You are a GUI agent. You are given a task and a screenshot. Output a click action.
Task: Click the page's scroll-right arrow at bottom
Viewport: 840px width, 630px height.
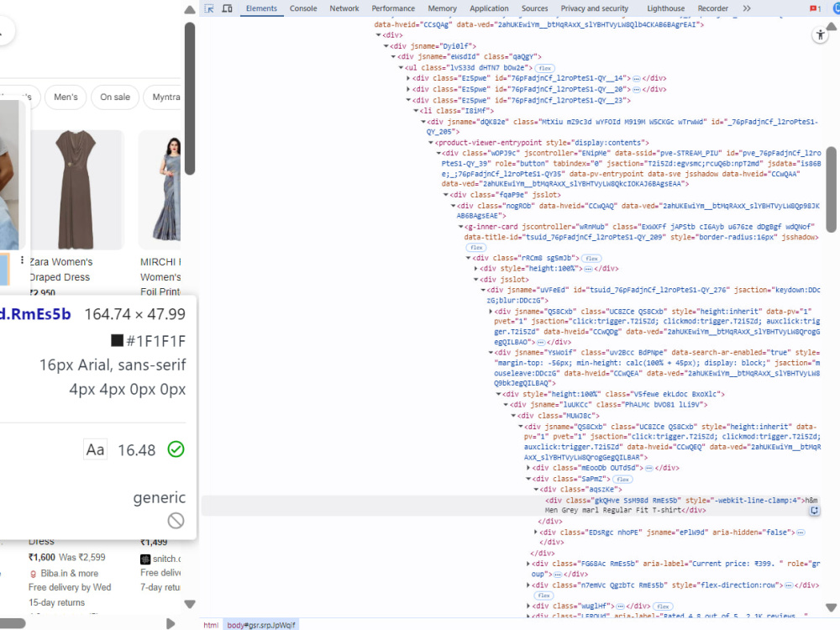171,623
